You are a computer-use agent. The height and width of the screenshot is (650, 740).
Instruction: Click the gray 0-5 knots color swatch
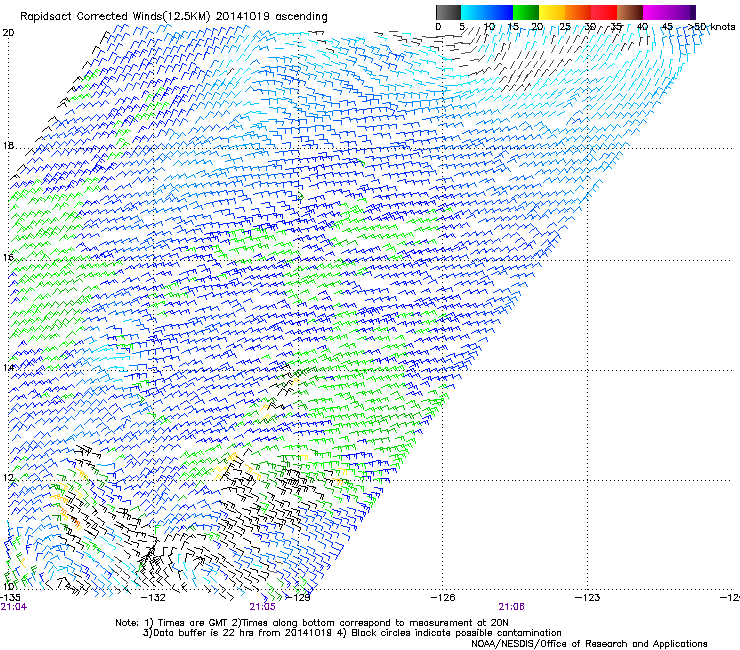[x=448, y=12]
